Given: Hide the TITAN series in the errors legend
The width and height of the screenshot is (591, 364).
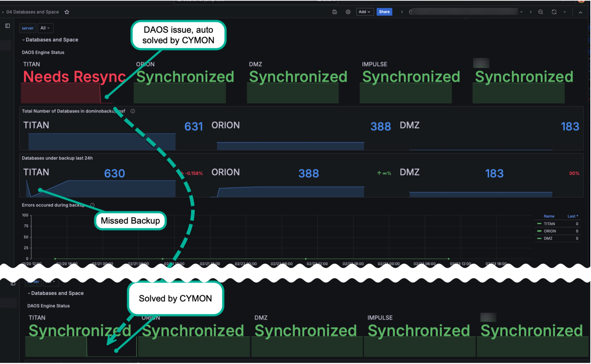Looking at the screenshot, I should click(550, 224).
